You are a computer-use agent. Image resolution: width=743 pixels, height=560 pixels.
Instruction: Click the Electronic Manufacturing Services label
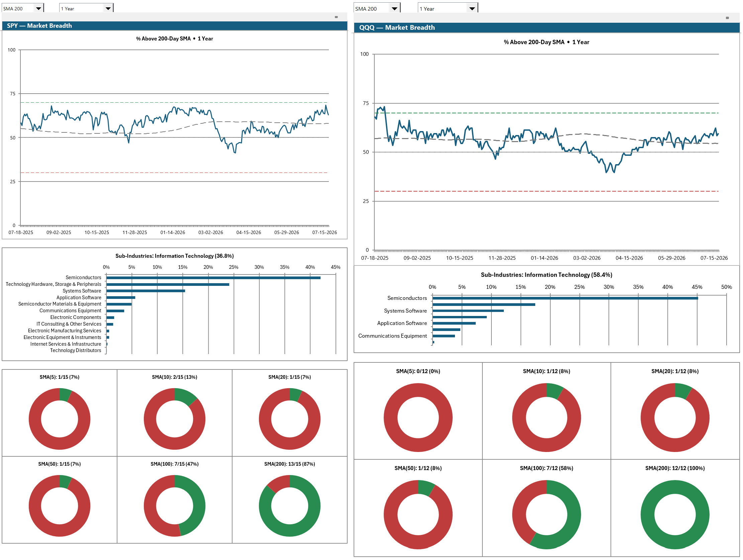pyautogui.click(x=65, y=331)
